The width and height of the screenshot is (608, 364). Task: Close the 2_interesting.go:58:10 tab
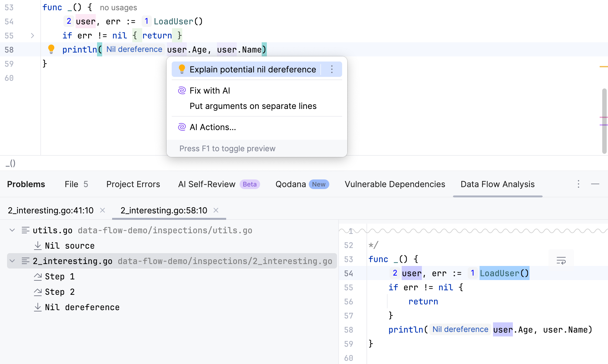point(216,211)
